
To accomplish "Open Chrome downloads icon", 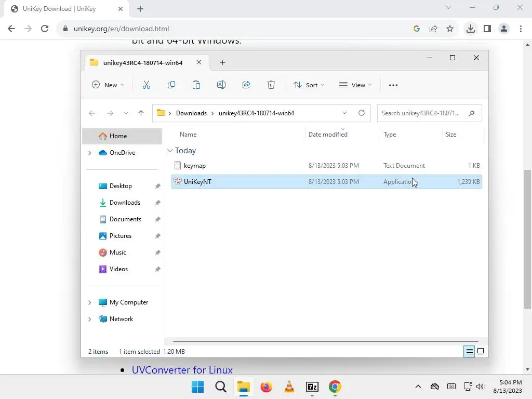I will [x=471, y=29].
